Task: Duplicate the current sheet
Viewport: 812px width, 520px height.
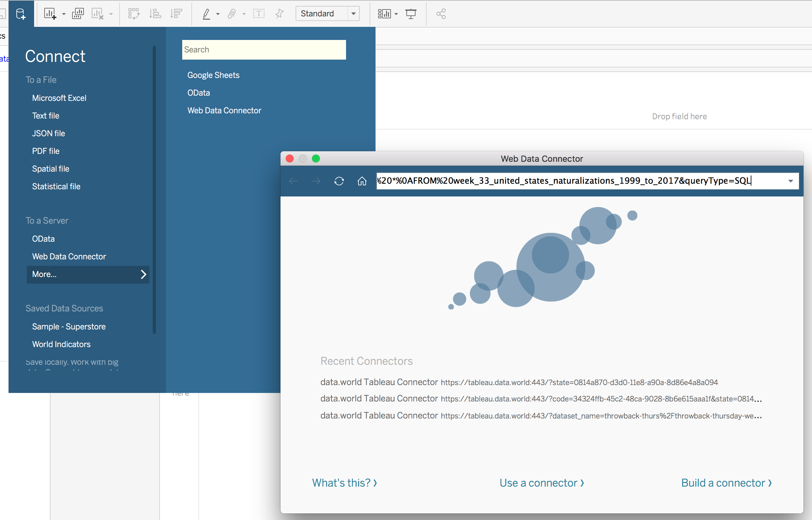Action: point(78,13)
